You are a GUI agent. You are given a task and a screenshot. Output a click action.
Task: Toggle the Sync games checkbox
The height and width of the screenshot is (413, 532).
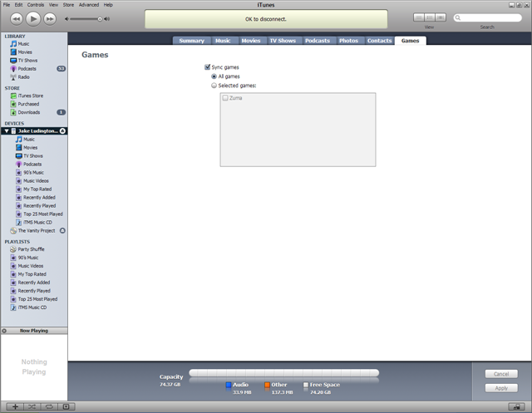click(207, 67)
